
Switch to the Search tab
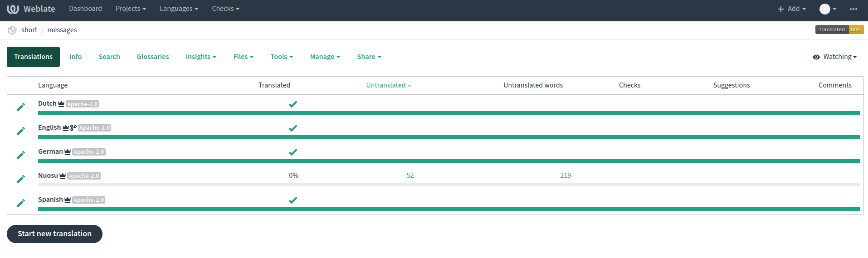[x=109, y=57]
